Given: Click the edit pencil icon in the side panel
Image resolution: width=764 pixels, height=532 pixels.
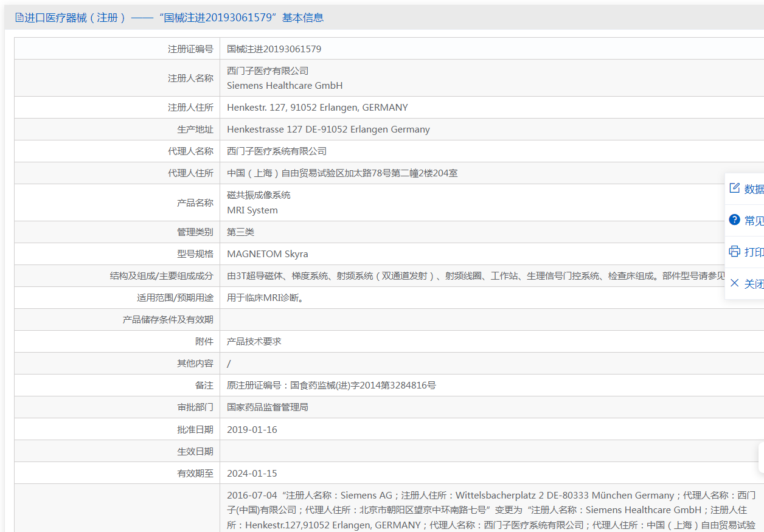Looking at the screenshot, I should 734,188.
